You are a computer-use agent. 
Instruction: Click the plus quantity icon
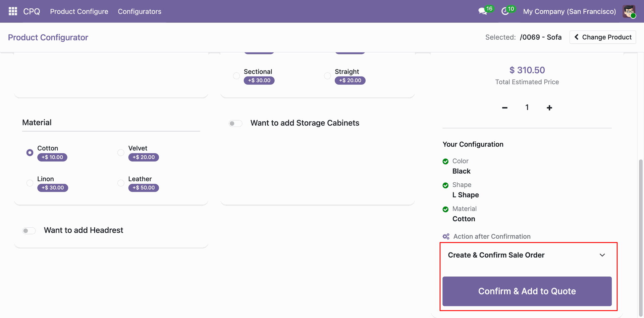[x=549, y=108]
